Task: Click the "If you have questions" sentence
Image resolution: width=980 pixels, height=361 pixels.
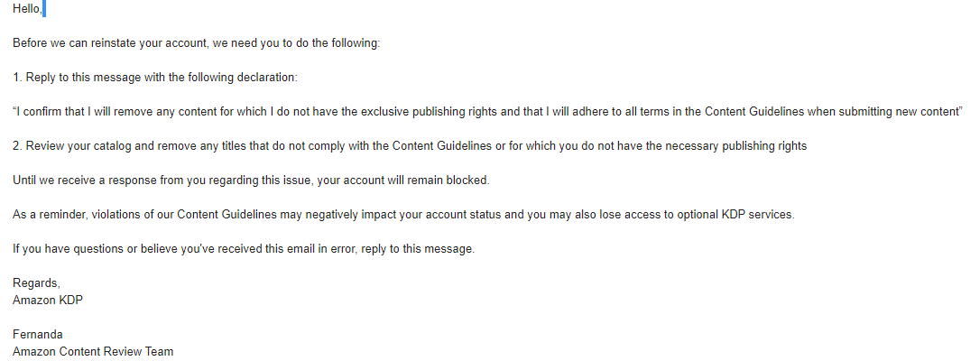Action: (x=244, y=248)
